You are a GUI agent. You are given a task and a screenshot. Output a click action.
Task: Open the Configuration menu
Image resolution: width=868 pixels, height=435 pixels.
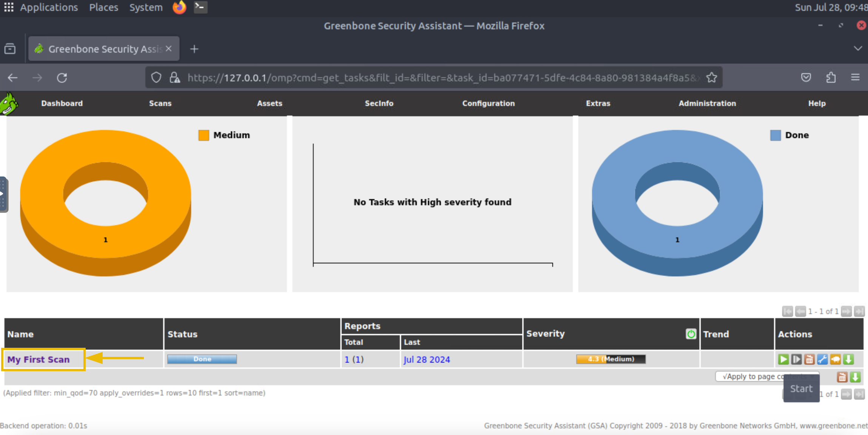pyautogui.click(x=488, y=103)
